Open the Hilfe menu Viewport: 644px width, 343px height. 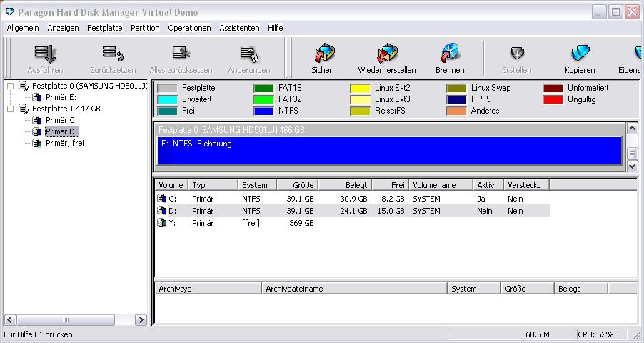pos(275,28)
